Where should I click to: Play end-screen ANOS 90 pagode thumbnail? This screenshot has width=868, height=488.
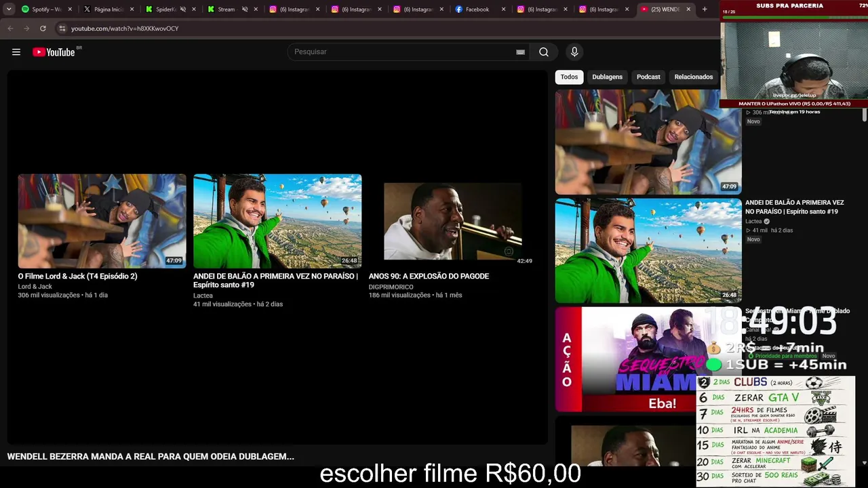[452, 221]
